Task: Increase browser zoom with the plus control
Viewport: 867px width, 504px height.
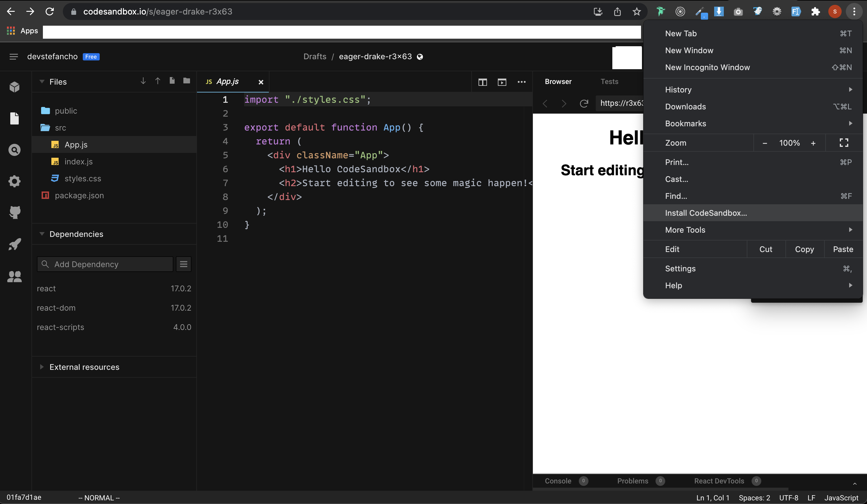Action: click(813, 143)
